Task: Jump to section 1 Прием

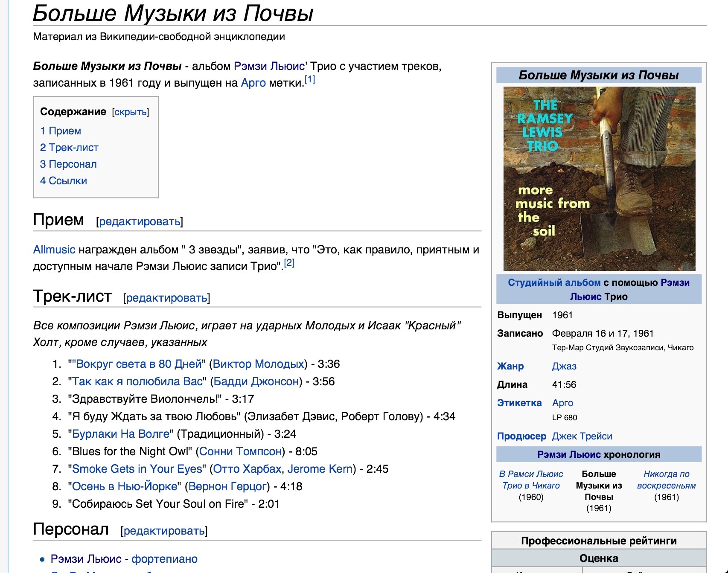Action: coord(61,131)
